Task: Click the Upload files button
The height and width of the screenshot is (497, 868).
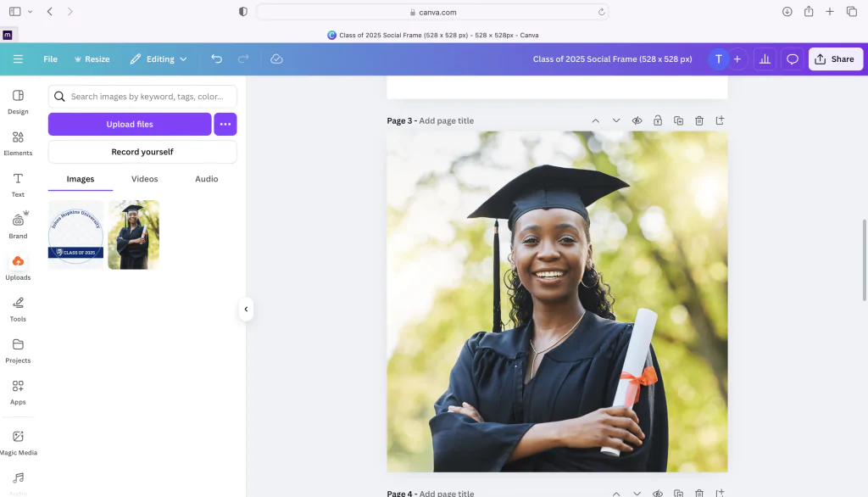Action: (130, 124)
